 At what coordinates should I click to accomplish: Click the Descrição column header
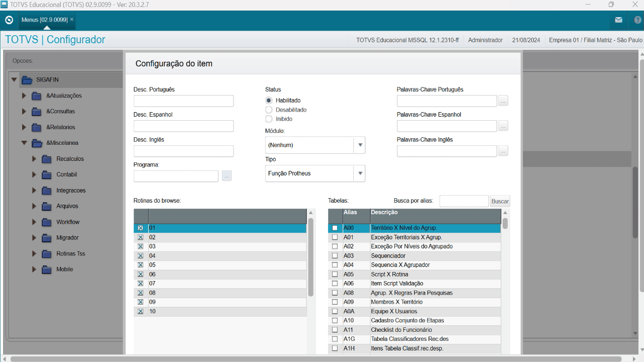436,216
